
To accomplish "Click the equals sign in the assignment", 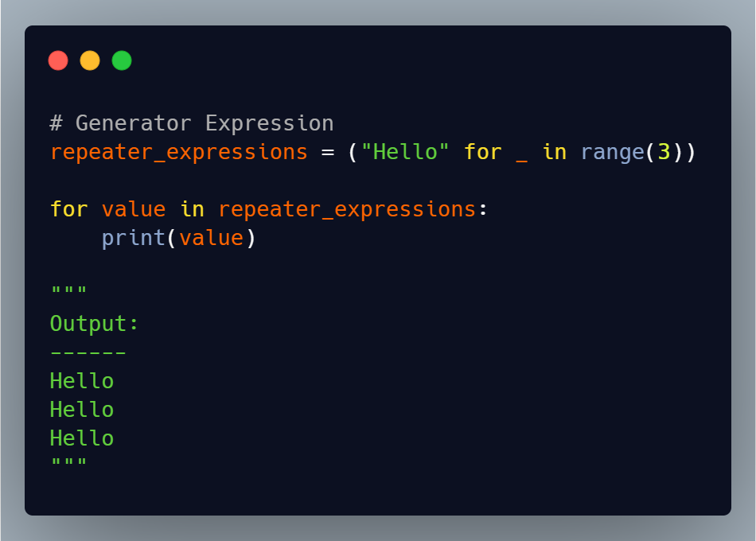I will [x=328, y=152].
